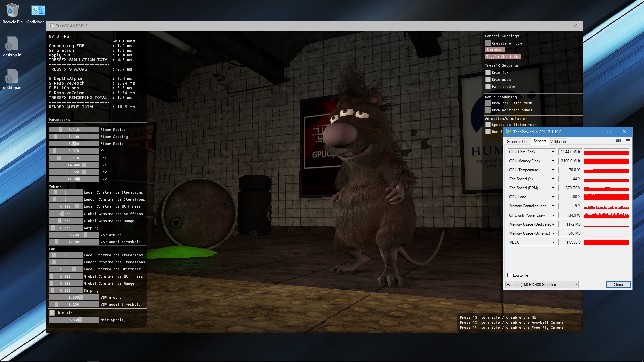Minimize the TressFX window

point(545,26)
